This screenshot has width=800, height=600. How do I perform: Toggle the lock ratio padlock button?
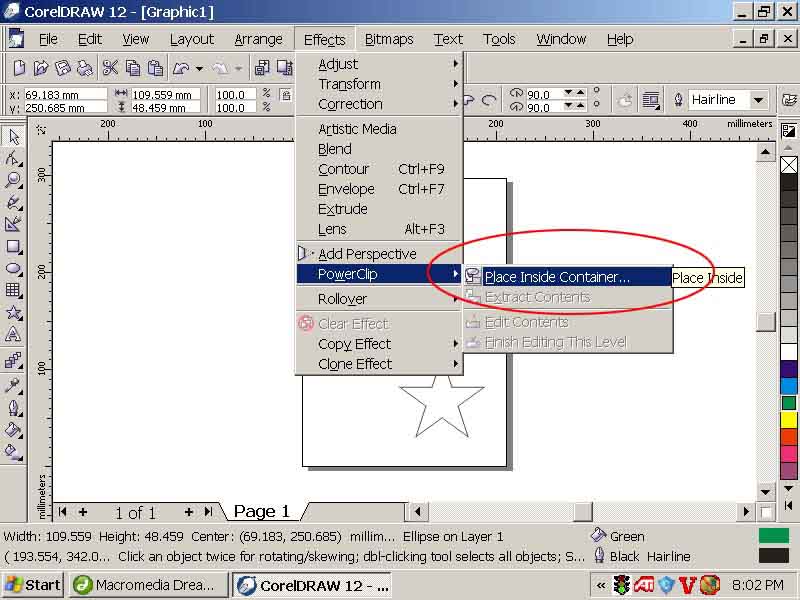[x=286, y=95]
